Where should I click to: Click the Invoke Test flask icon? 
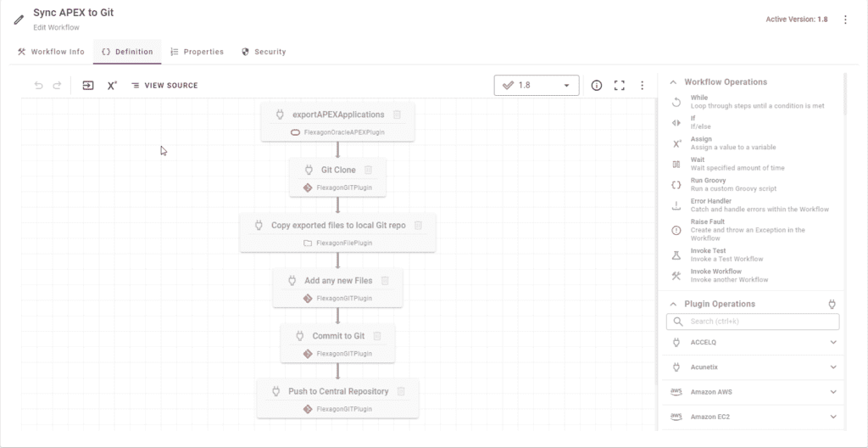point(676,255)
